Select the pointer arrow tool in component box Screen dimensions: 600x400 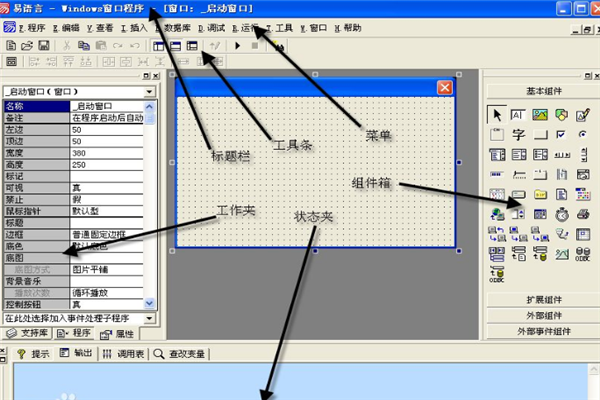tap(497, 115)
